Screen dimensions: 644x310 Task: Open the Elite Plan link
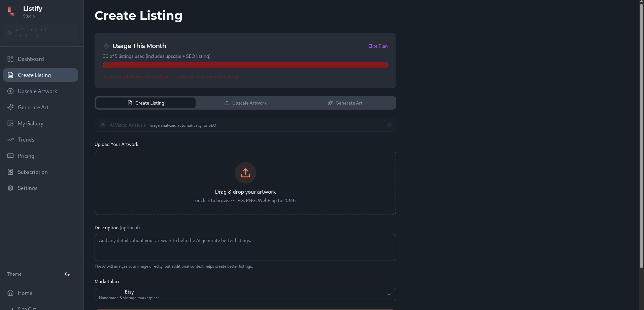(377, 46)
